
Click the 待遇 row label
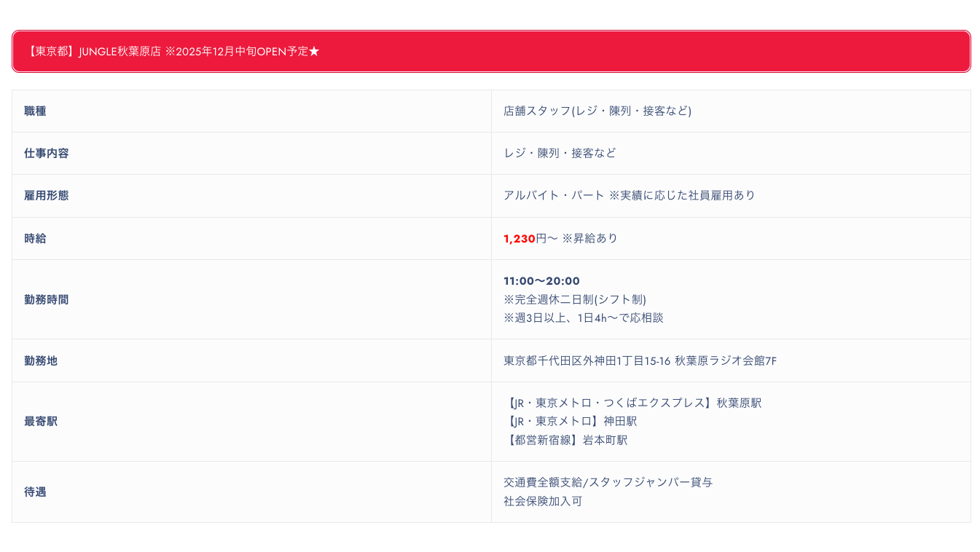[x=35, y=492]
